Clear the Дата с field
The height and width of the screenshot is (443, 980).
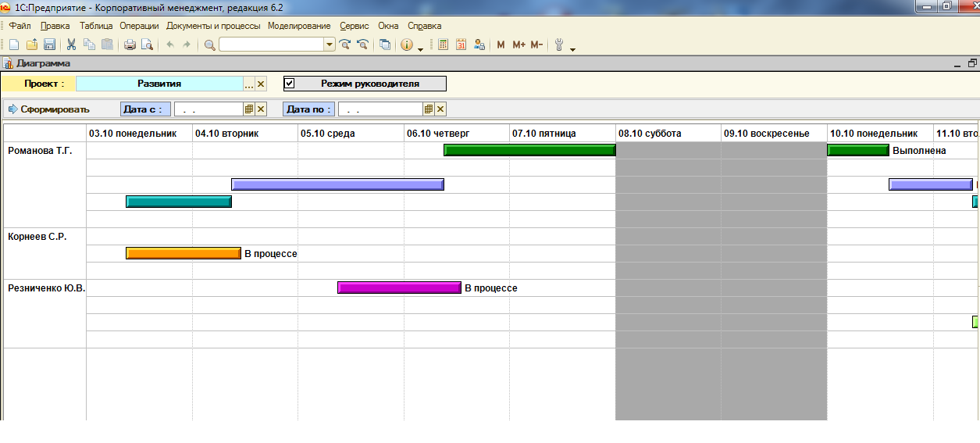262,109
